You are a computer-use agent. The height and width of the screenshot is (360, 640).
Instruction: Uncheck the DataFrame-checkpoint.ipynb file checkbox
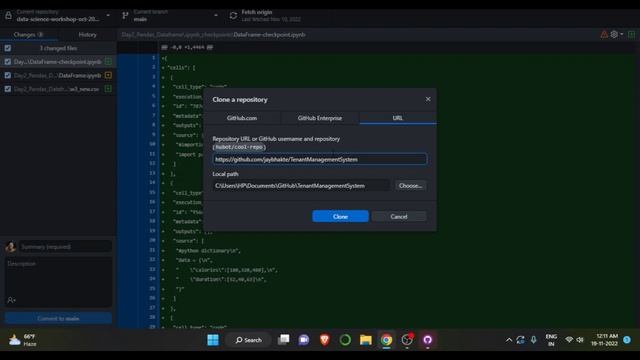[8, 62]
